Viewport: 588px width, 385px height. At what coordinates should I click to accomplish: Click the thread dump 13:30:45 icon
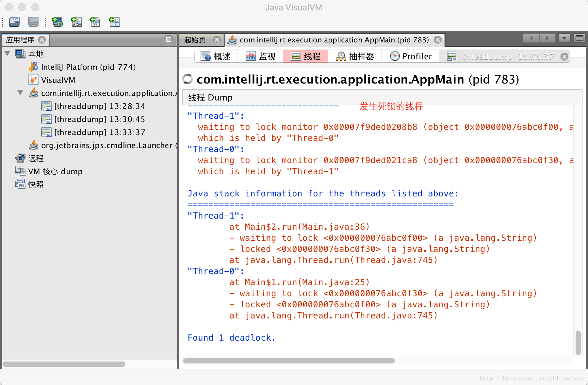click(x=46, y=119)
